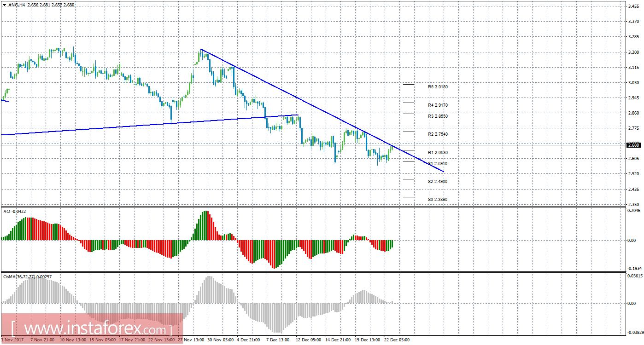Click the R1 2.6530 pivot label
Screen dimensions: 644x345
point(438,152)
